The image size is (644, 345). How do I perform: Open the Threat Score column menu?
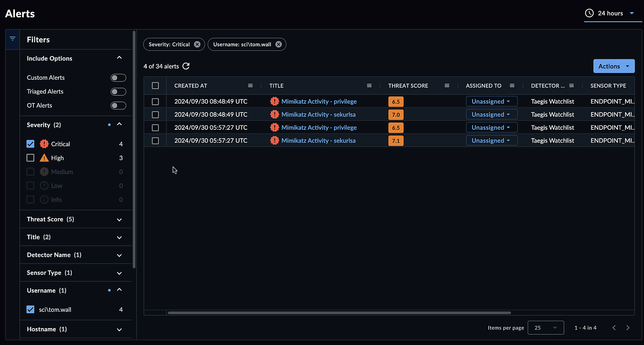(447, 85)
